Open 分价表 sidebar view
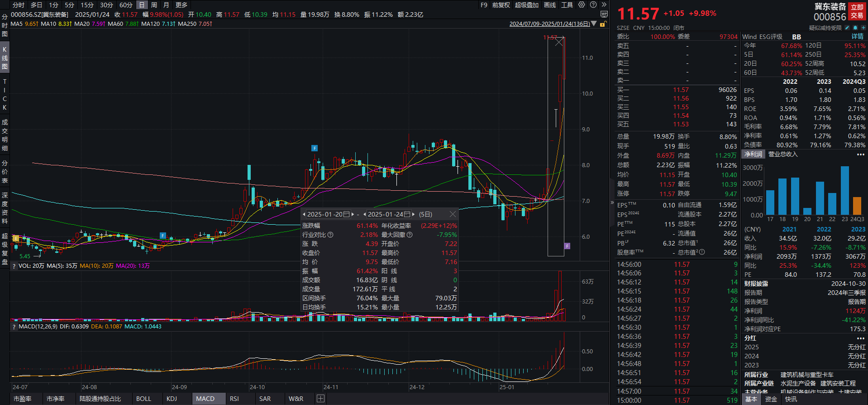Screen dimensions: 868x405 click(x=5, y=172)
